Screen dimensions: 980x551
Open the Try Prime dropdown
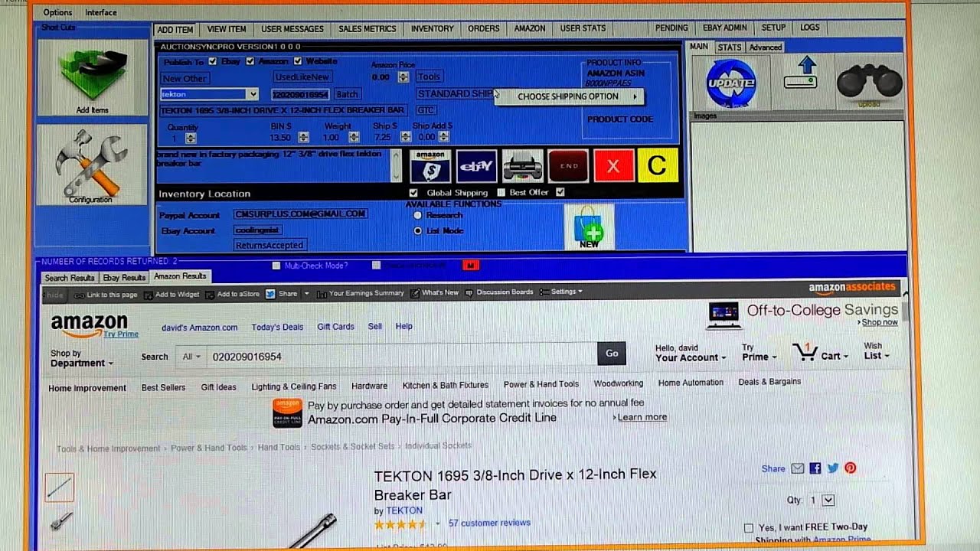(x=759, y=352)
